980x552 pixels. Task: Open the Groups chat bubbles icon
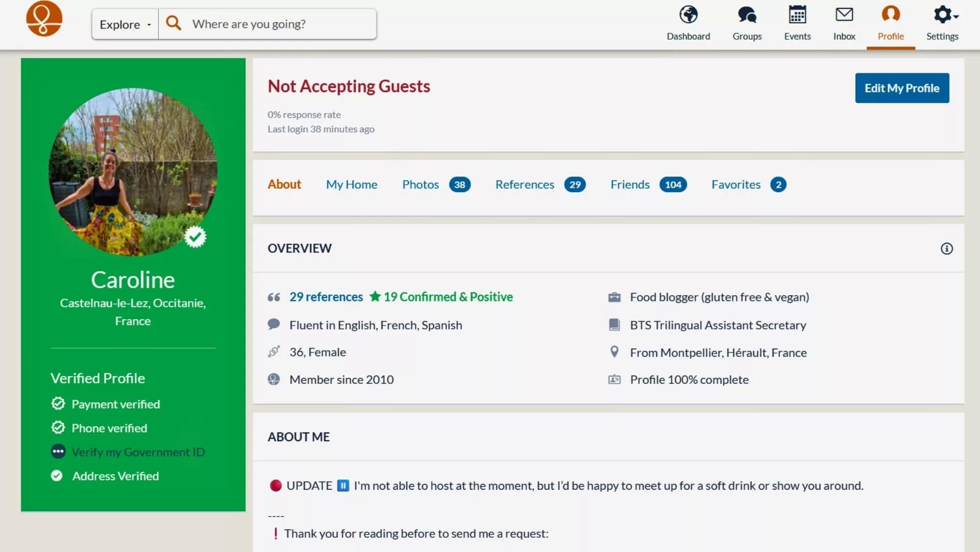[747, 15]
